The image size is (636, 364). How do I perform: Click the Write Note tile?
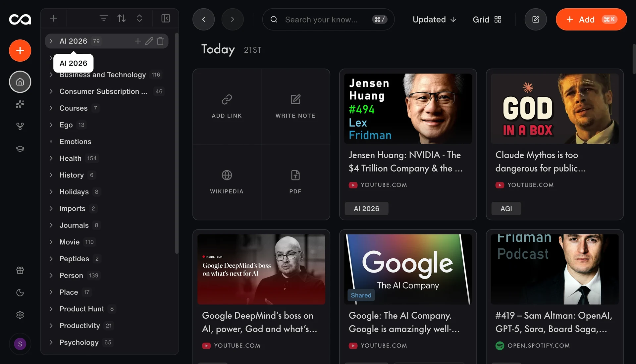coord(295,107)
